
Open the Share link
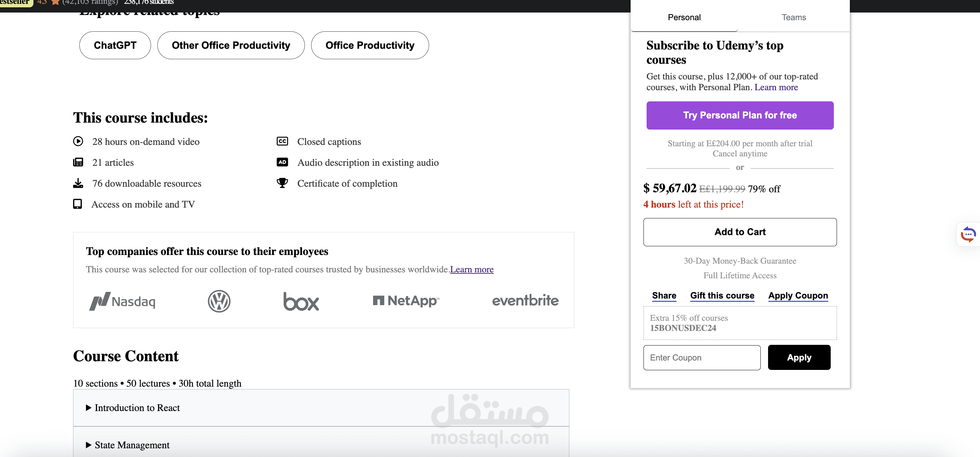(x=664, y=295)
